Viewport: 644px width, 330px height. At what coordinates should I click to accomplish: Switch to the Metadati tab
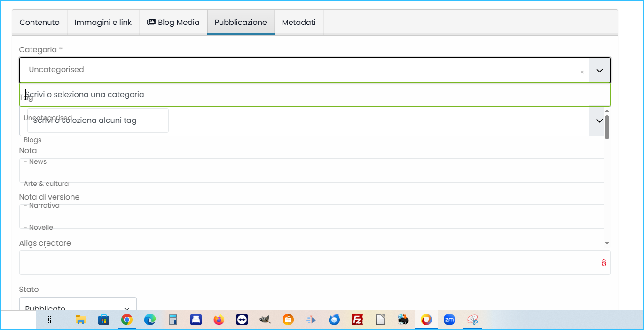click(x=298, y=22)
